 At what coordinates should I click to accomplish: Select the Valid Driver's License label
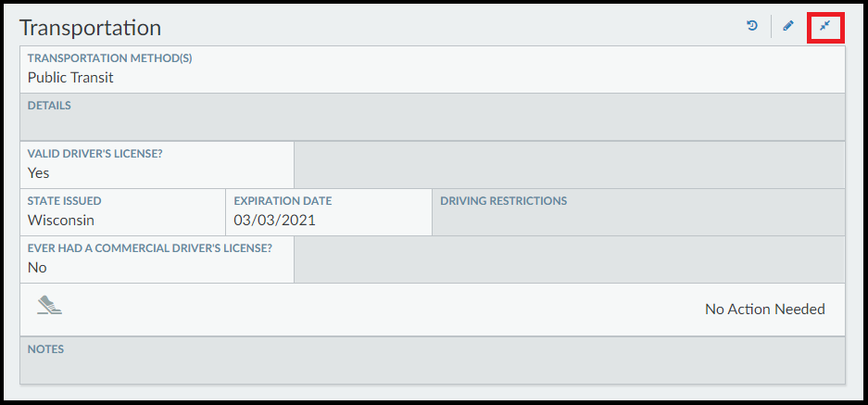[x=103, y=154]
